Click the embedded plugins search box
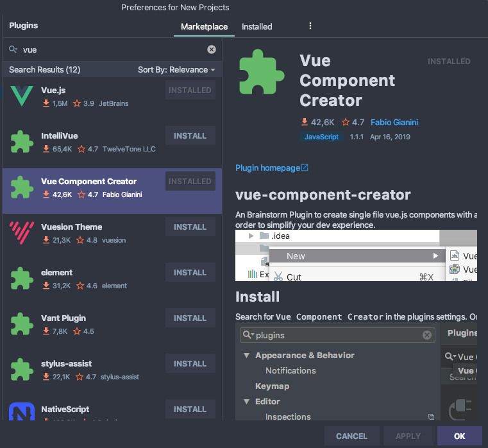Image resolution: width=488 pixels, height=448 pixels. pos(337,335)
